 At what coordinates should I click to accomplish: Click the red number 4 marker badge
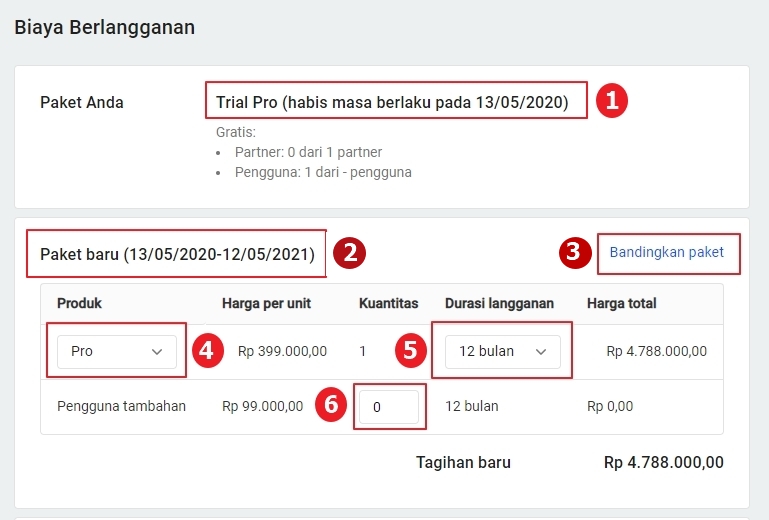tap(207, 351)
